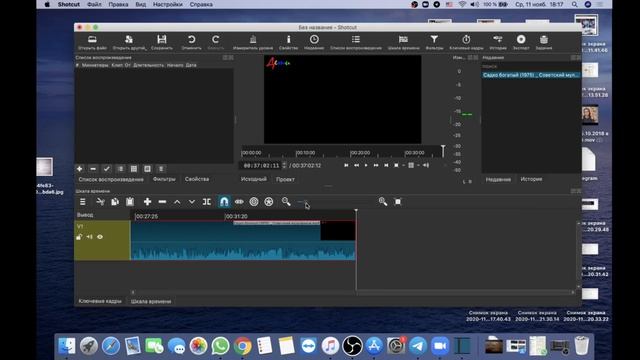Overwrite clip using the down chevron

[x=192, y=202]
